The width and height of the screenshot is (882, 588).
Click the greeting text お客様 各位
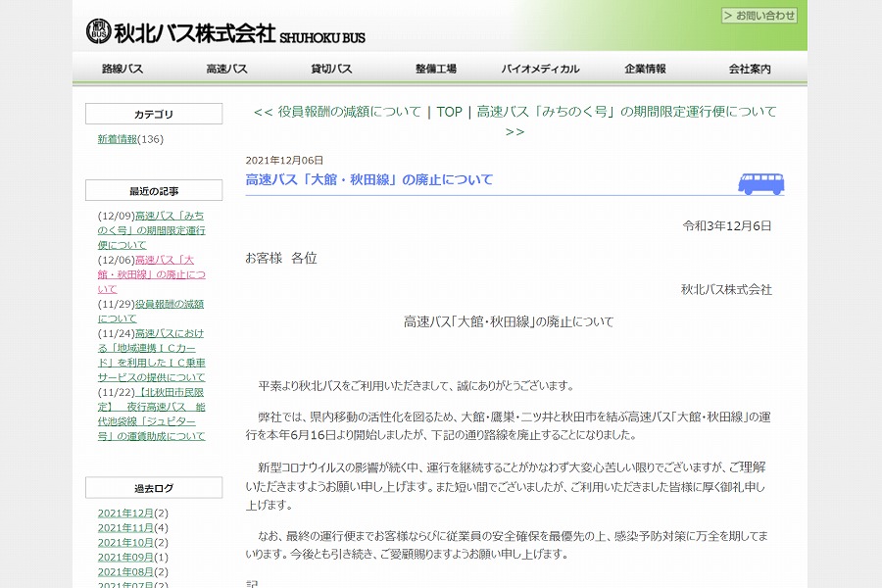point(281,258)
